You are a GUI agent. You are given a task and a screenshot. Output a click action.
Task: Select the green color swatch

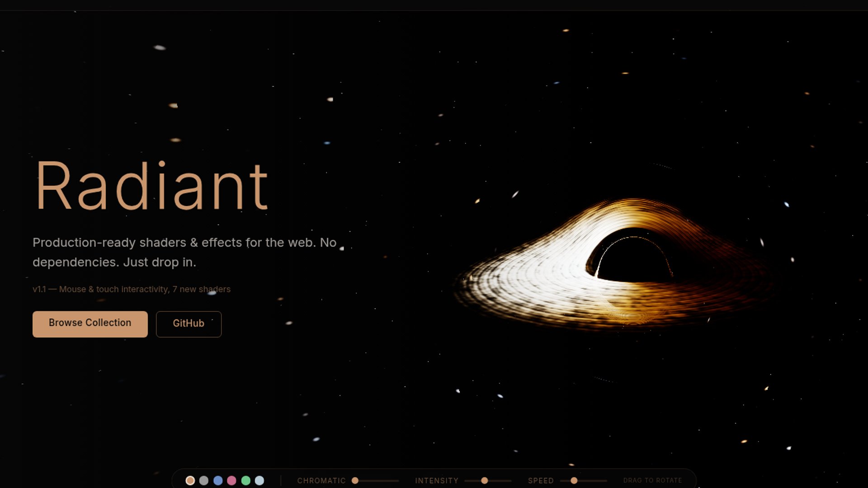[245, 480]
